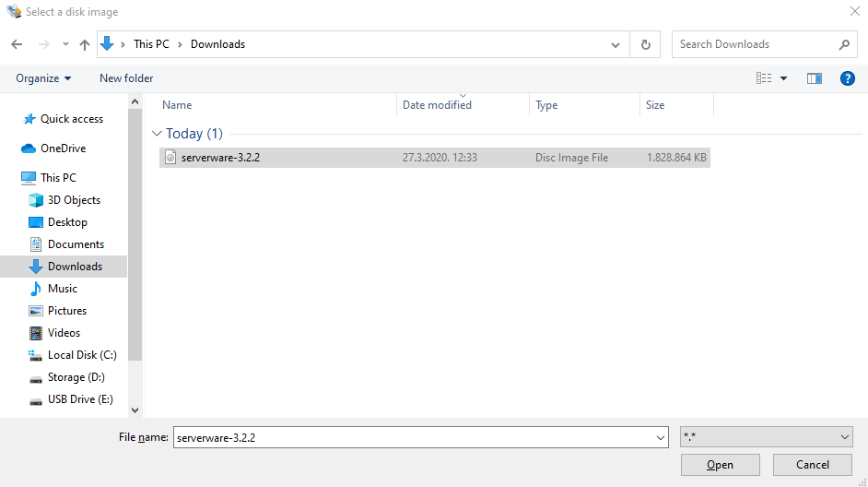868x487 pixels.
Task: Click the 1.828.864 KB size cell
Action: (x=676, y=158)
